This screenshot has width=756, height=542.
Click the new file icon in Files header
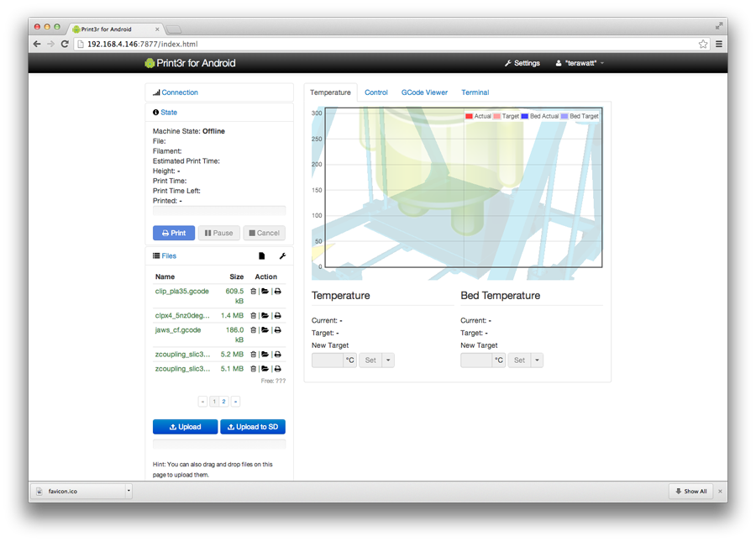click(262, 256)
